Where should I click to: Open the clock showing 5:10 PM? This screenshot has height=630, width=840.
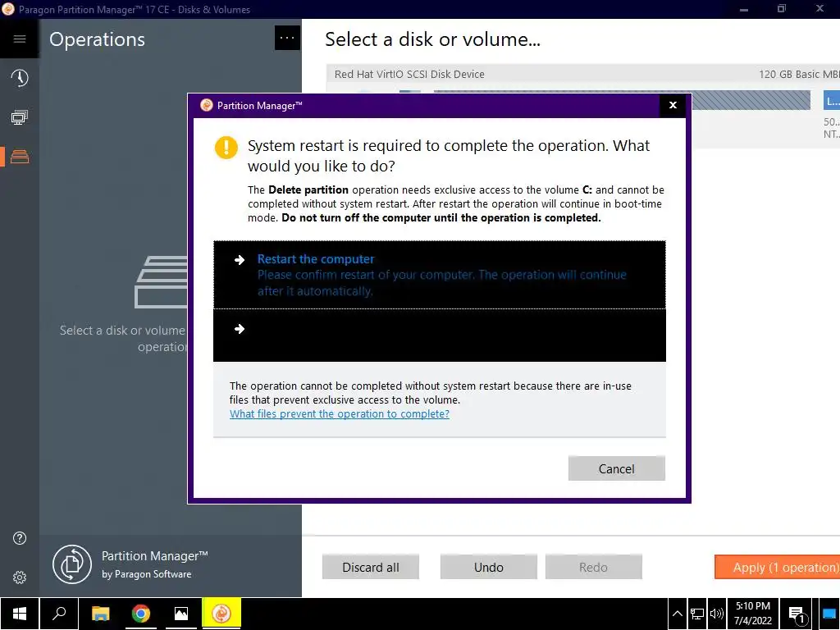pos(753,614)
